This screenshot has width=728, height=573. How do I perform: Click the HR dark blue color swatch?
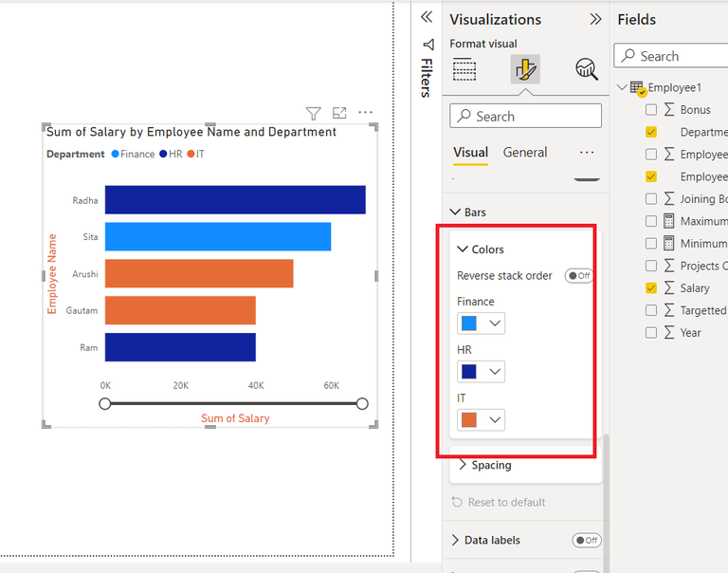pyautogui.click(x=469, y=372)
